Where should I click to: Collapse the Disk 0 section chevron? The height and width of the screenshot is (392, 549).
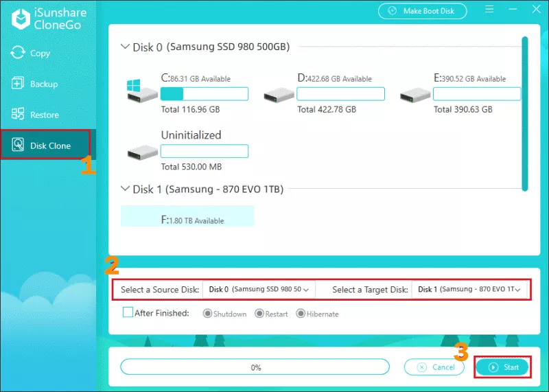pyautogui.click(x=125, y=46)
